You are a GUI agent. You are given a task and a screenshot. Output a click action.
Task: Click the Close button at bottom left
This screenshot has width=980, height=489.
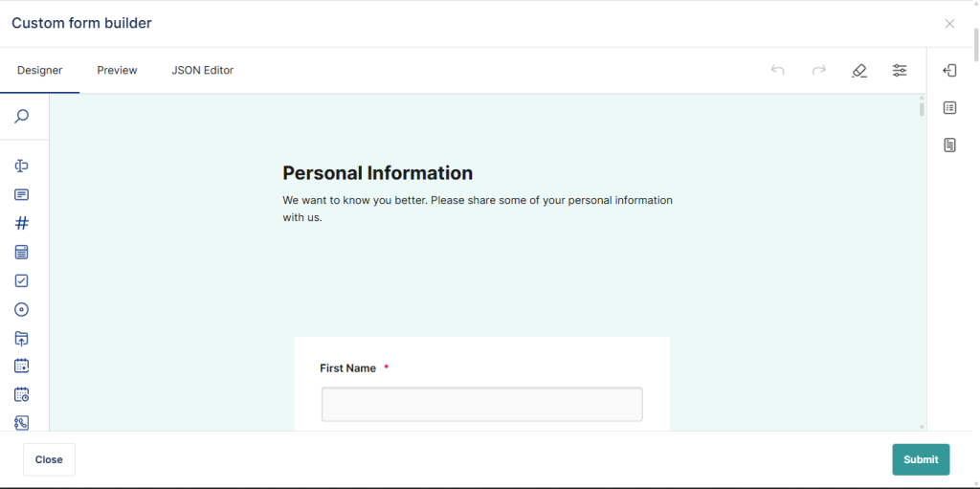click(x=49, y=459)
